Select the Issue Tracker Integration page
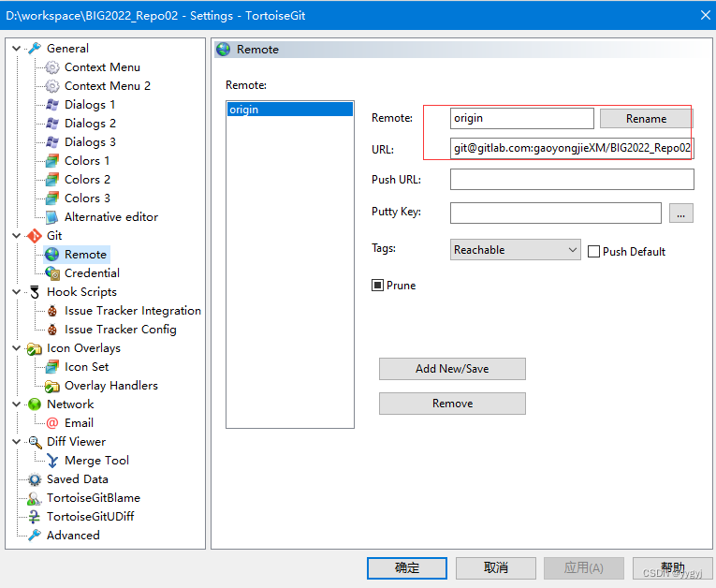716x588 pixels. (x=132, y=311)
